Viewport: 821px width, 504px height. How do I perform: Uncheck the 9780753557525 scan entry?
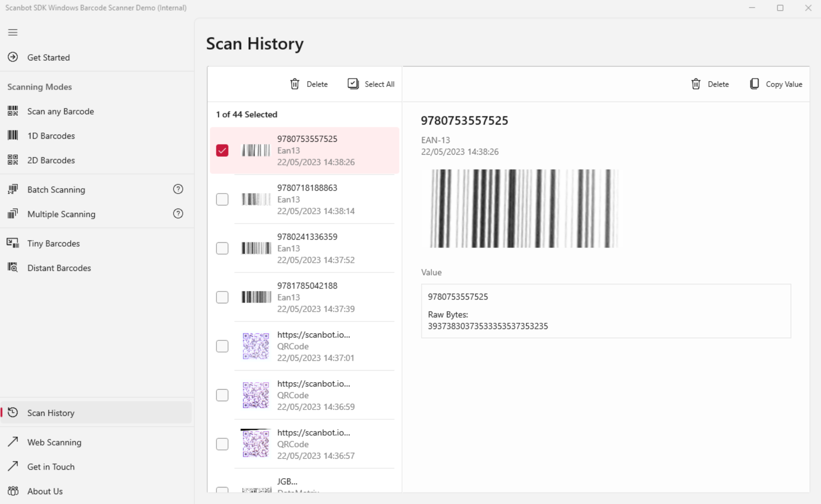point(222,150)
